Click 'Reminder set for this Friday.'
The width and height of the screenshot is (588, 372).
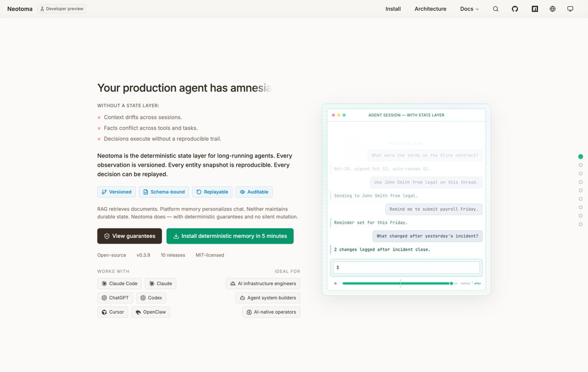coord(370,223)
